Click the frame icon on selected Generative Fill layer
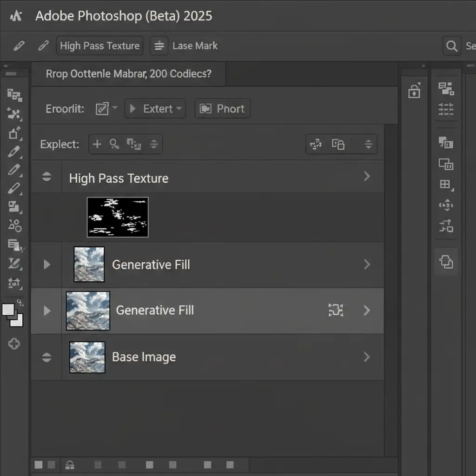Viewport: 476px width, 476px height. coord(336,310)
